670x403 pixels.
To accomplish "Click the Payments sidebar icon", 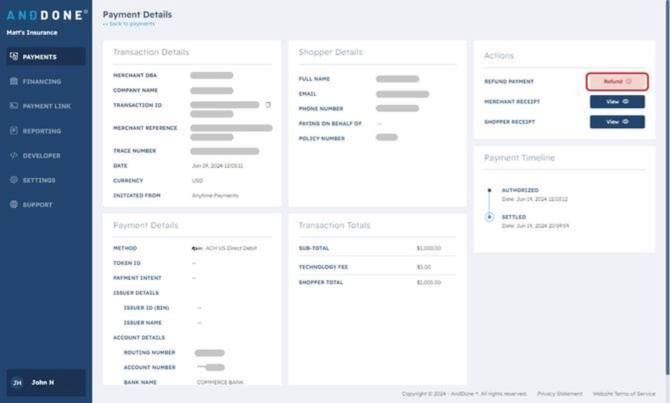I will tap(14, 57).
